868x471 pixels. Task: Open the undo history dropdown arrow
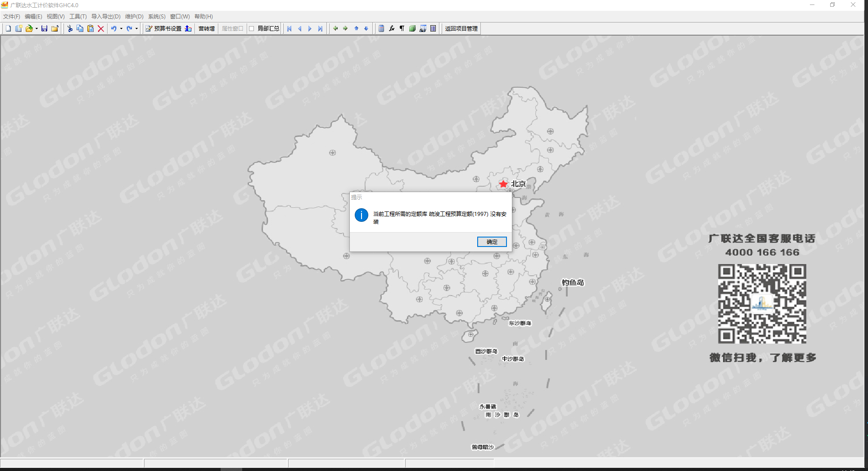[121, 28]
